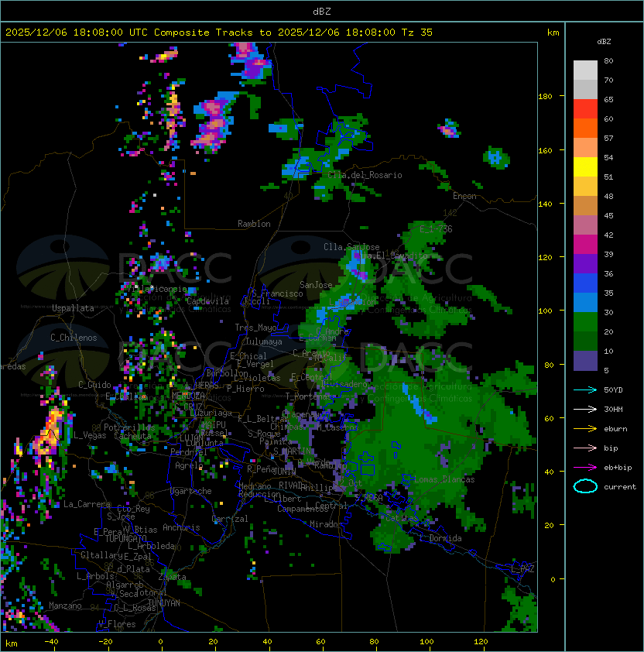This screenshot has width=644, height=652.
Task: Click the 'km' label at bottom left
Action: coord(12,643)
